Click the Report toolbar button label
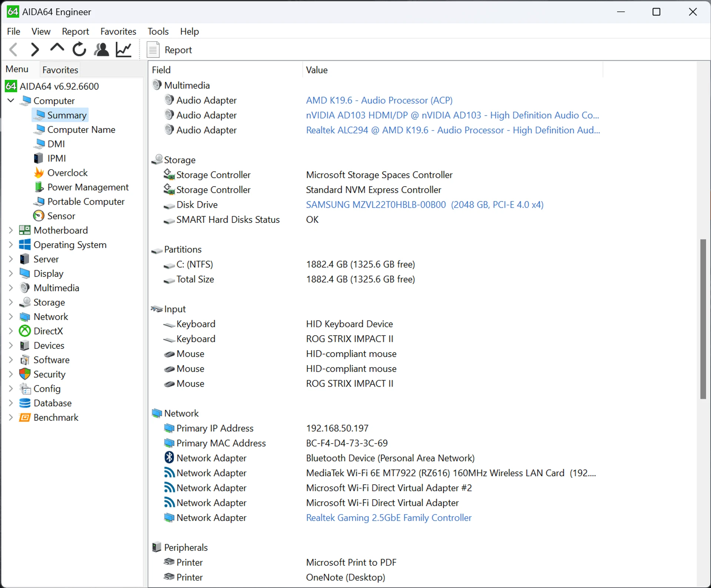Viewport: 711px width, 588px height. tap(178, 50)
